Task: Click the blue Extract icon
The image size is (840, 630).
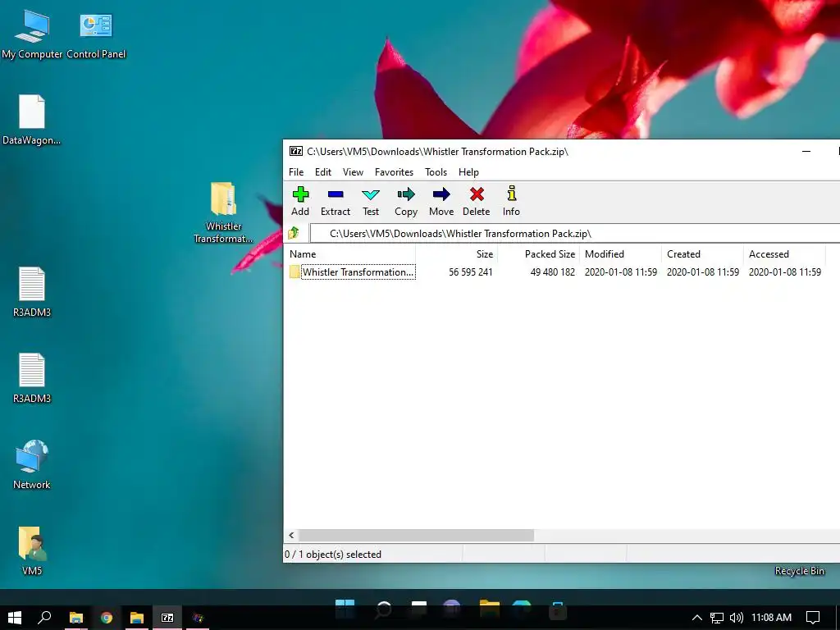Action: point(336,194)
